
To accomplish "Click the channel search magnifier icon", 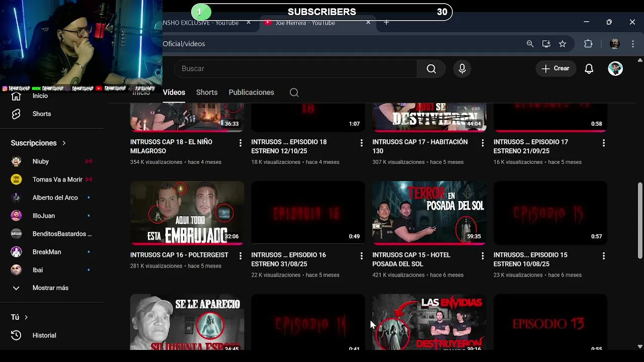I will coord(294,93).
